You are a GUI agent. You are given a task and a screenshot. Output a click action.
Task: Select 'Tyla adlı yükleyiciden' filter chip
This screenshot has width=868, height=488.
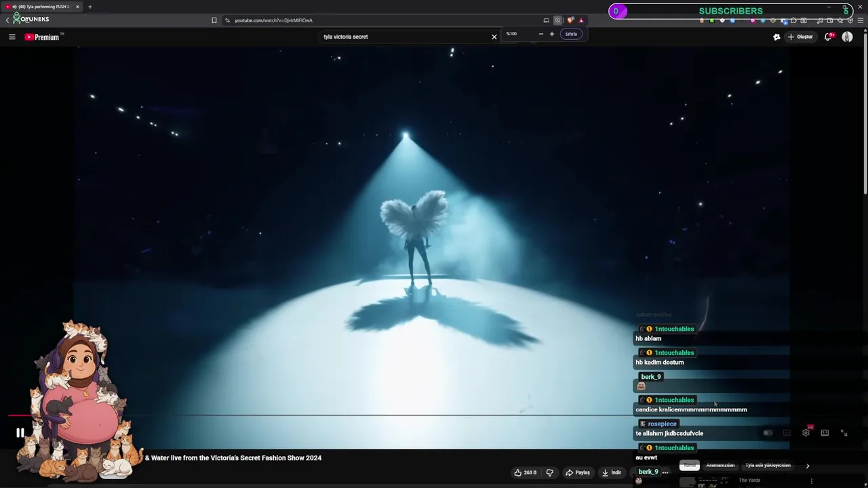768,466
